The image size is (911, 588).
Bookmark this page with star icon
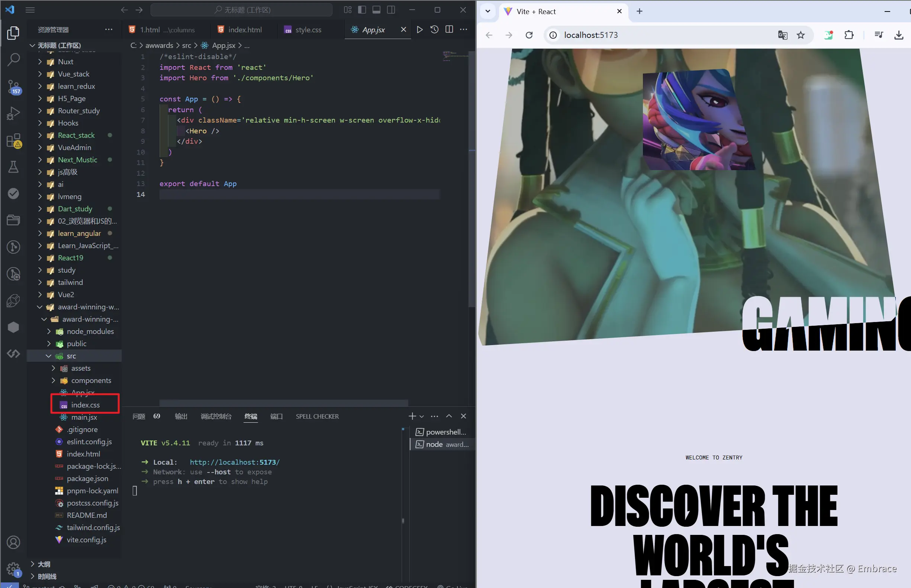(801, 35)
